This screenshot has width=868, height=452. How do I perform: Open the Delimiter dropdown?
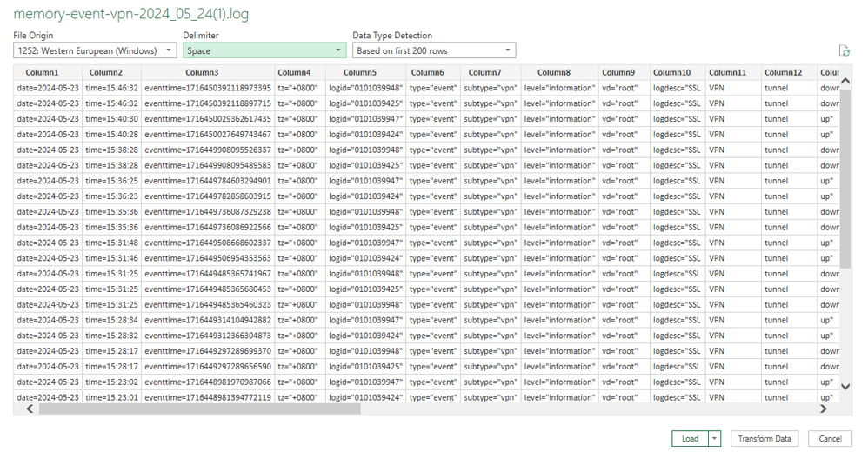(x=264, y=51)
